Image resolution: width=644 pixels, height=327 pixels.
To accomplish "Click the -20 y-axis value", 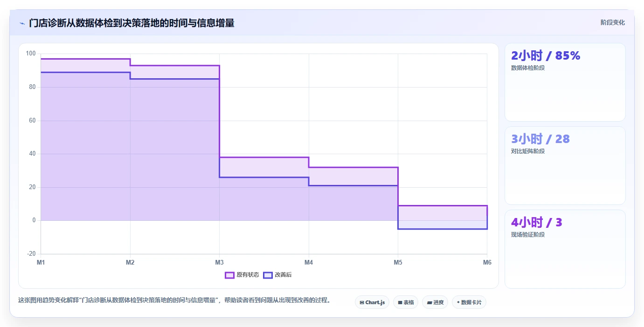I will tap(31, 254).
